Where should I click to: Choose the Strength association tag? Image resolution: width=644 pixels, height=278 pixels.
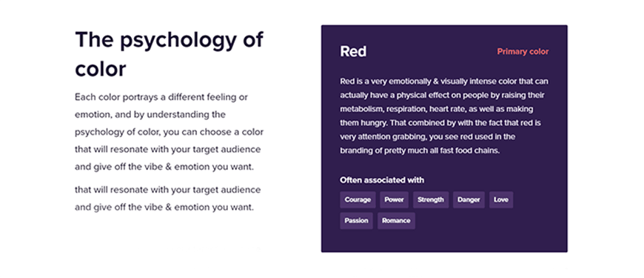431,200
